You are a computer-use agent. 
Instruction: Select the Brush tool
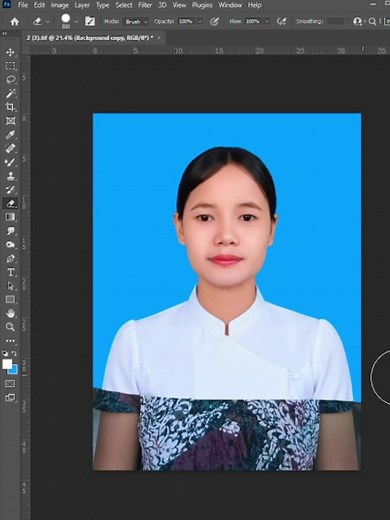pyautogui.click(x=10, y=162)
